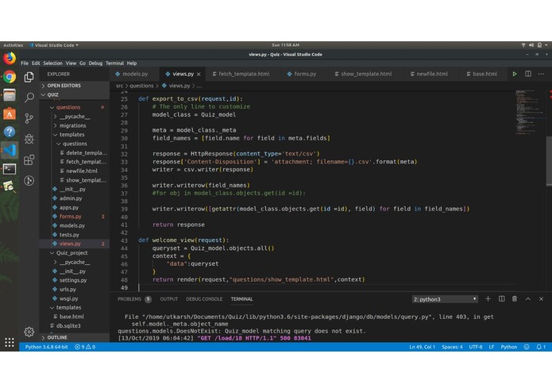Open the Debug menu
Screen dimensions: 552x392
(95, 63)
